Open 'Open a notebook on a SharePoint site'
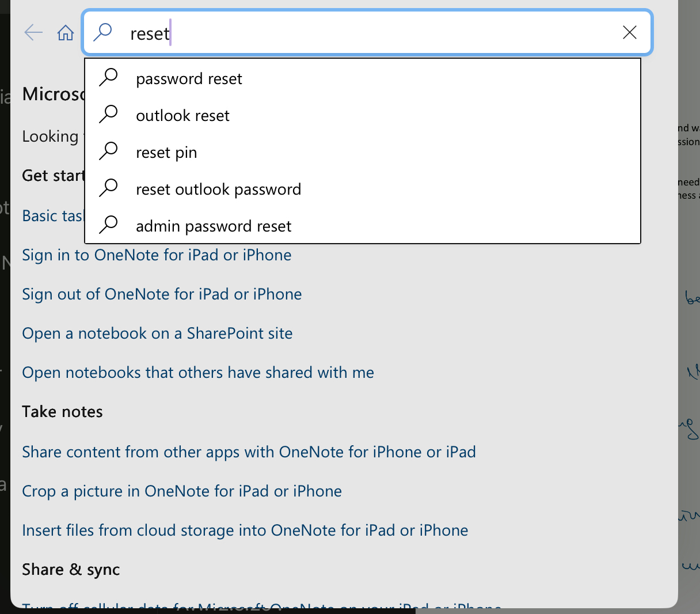This screenshot has width=700, height=614. [x=157, y=333]
